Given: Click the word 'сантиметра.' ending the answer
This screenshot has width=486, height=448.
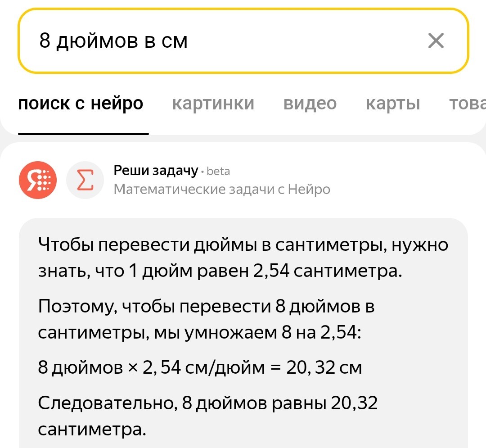Looking at the screenshot, I should (x=92, y=430).
